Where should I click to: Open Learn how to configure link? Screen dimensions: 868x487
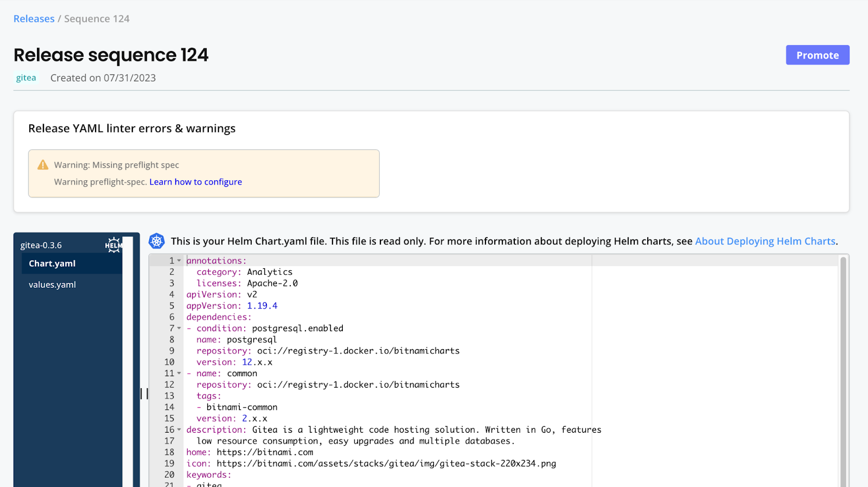tap(196, 182)
